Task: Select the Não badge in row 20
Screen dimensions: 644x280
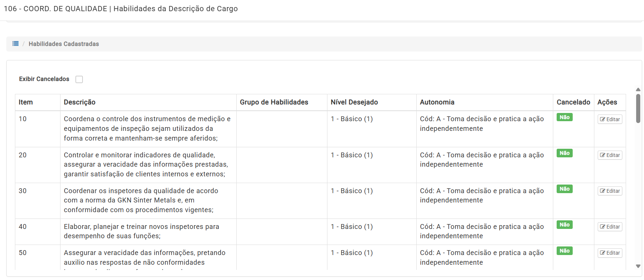Action: [564, 153]
